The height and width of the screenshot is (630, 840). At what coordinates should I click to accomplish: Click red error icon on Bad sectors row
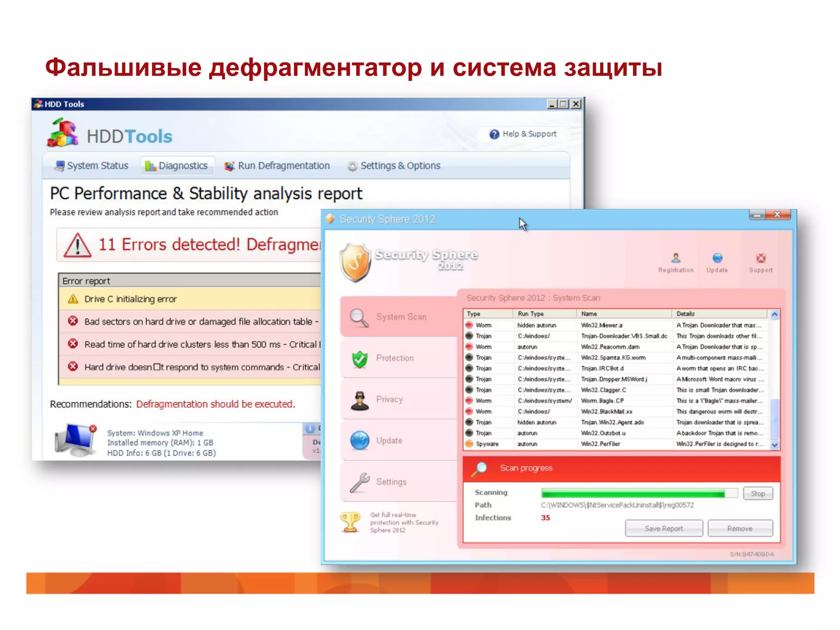[x=73, y=321]
